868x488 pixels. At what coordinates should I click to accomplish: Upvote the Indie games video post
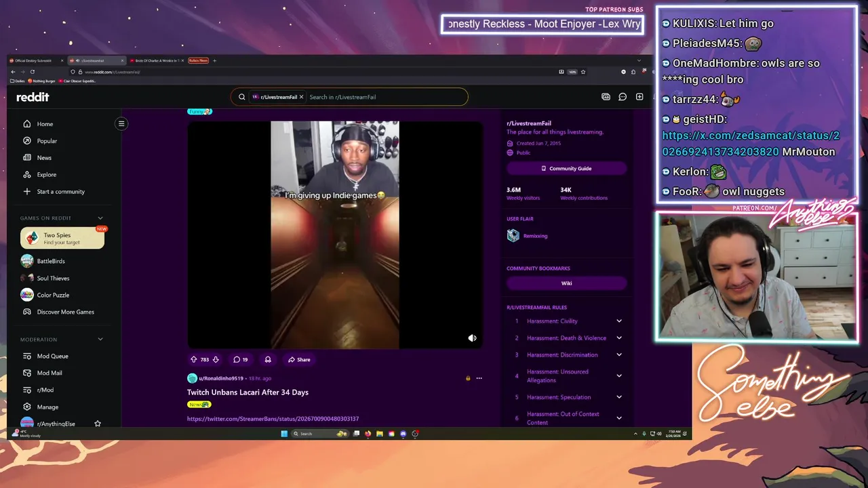[194, 360]
